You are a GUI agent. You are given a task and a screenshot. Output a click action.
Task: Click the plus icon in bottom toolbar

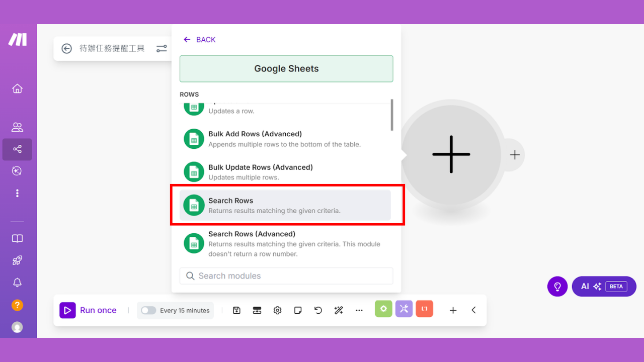tap(453, 310)
